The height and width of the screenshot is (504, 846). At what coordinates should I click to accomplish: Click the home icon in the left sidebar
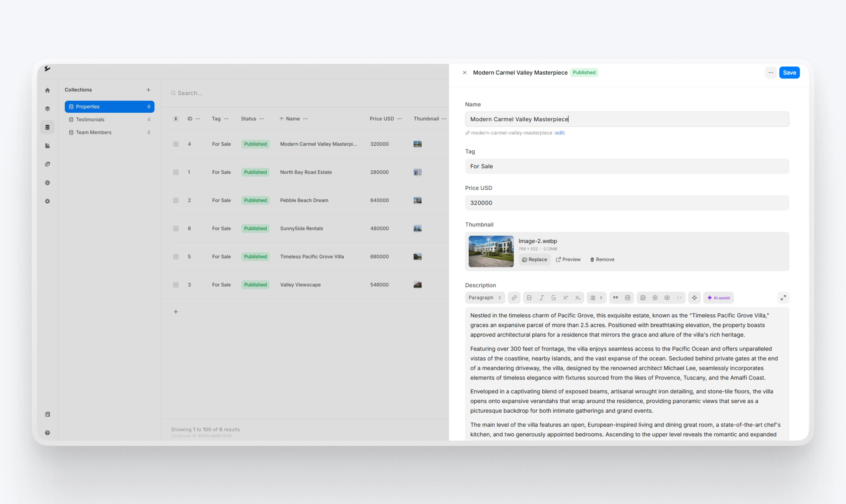tap(48, 90)
